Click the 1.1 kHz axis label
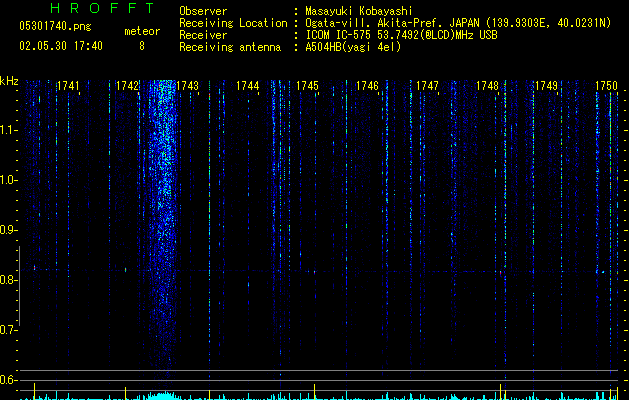629x400 pixels. (x=9, y=130)
